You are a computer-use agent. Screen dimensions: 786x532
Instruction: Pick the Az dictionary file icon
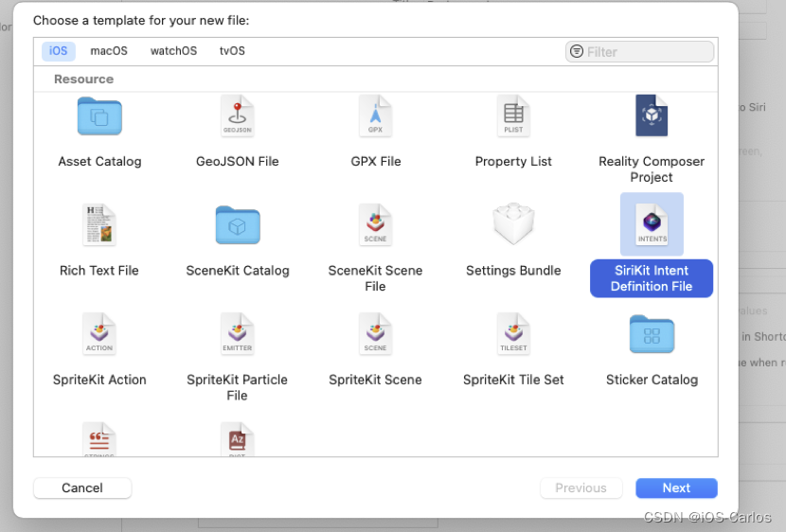pyautogui.click(x=237, y=439)
